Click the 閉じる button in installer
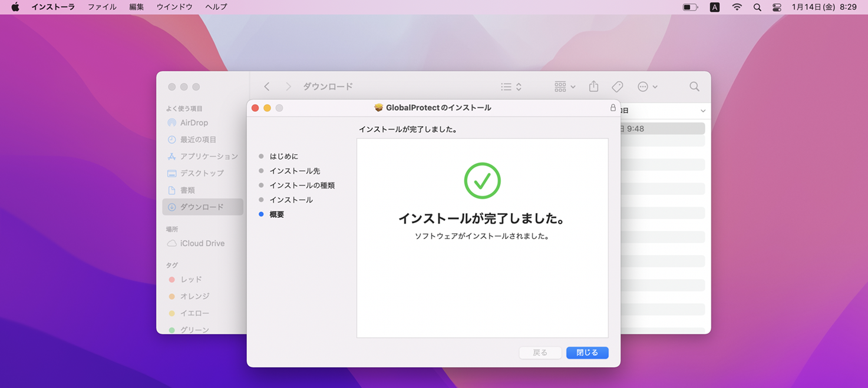This screenshot has width=868, height=388. (587, 353)
